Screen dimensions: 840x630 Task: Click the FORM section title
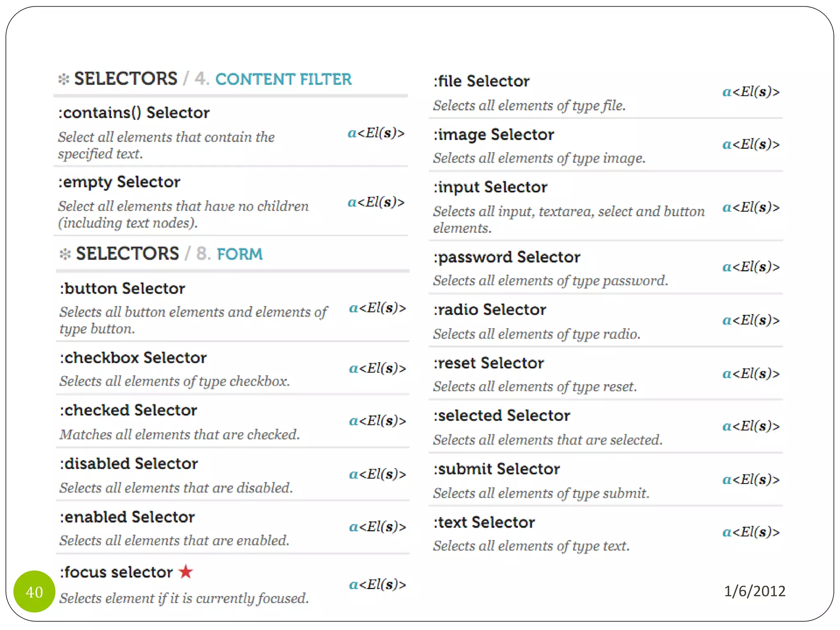point(240,254)
